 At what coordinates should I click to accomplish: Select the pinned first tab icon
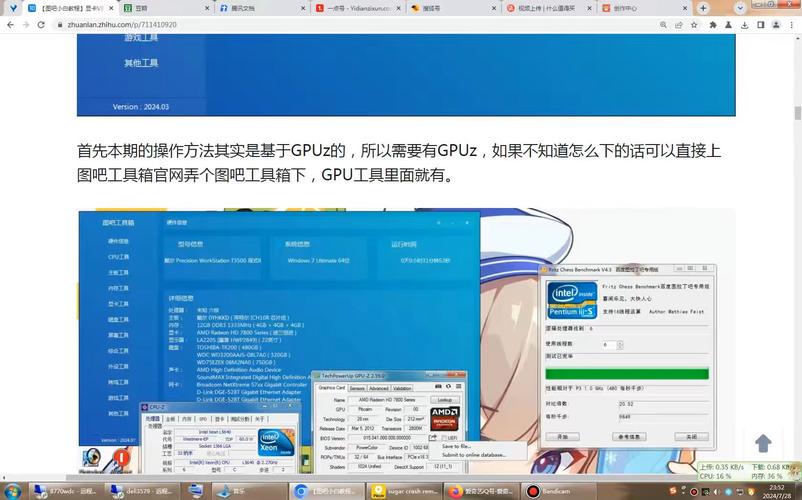click(x=13, y=8)
